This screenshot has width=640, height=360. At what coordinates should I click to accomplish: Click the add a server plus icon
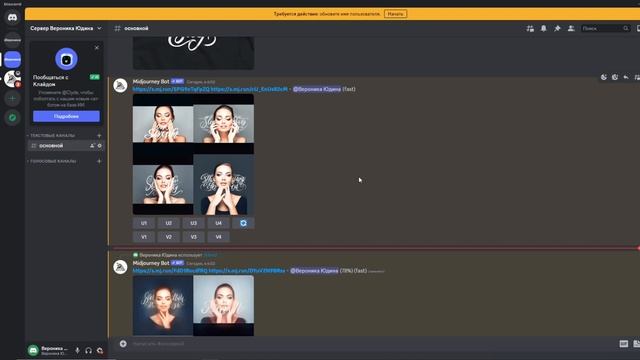click(x=12, y=98)
